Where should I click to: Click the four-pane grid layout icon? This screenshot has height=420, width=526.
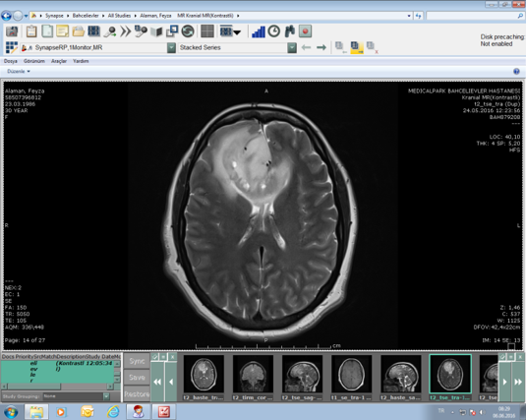coord(207,31)
